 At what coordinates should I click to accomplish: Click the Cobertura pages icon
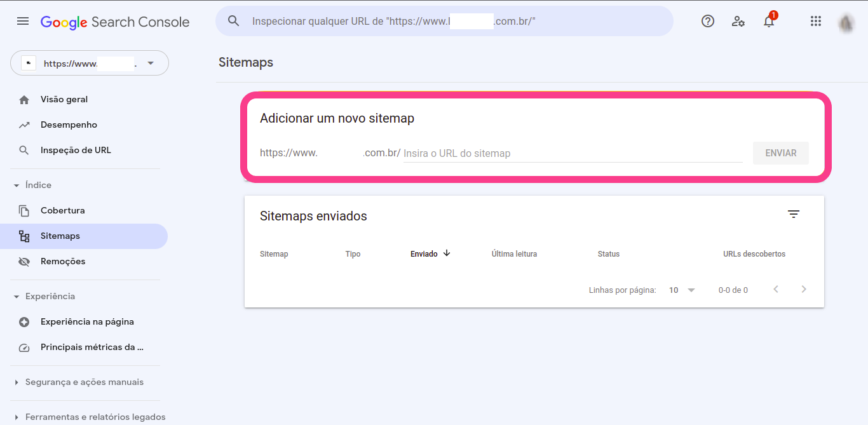[24, 211]
